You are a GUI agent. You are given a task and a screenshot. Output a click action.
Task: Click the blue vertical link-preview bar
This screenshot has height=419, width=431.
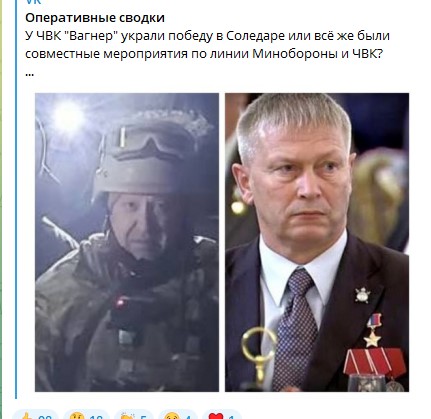(x=16, y=199)
